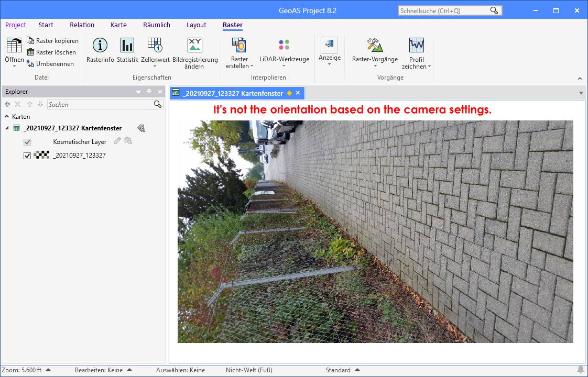
Task: Click the rotated raster photo in the map
Action: click(375, 231)
